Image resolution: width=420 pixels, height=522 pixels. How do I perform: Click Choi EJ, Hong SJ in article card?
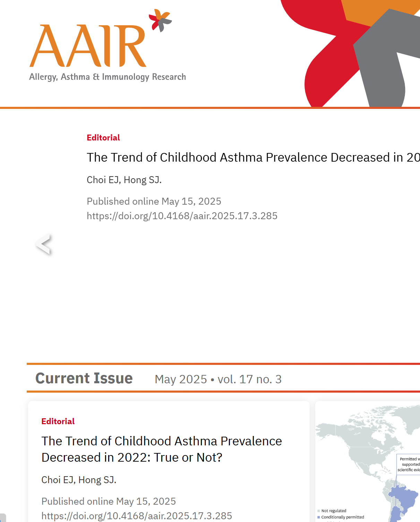pos(79,480)
